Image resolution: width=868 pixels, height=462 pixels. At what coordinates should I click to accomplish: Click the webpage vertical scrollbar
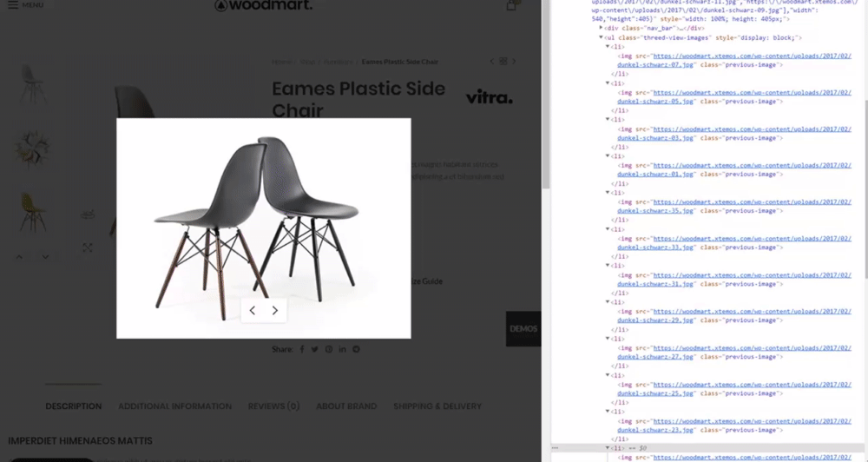point(546,94)
